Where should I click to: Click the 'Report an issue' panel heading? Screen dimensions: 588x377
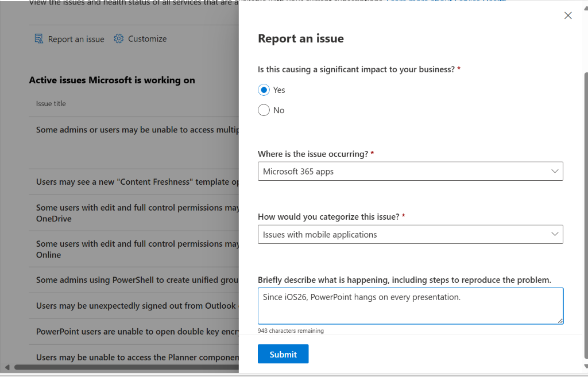tap(301, 38)
